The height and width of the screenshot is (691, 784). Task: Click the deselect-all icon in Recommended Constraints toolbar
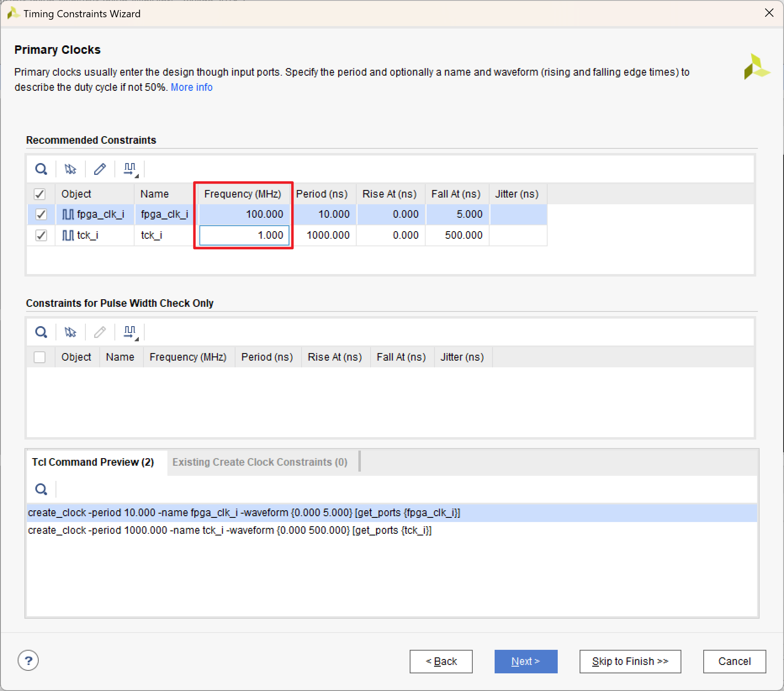70,169
